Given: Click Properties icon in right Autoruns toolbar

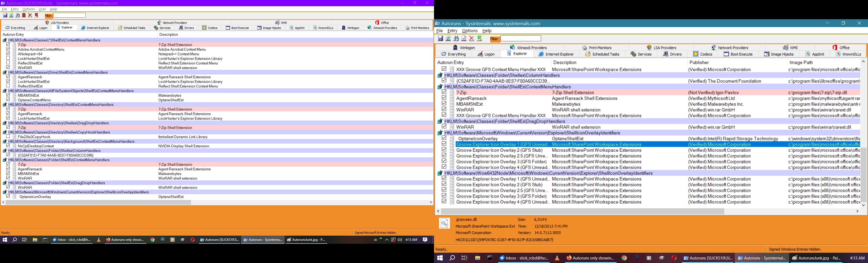Looking at the screenshot, I should (464, 38).
